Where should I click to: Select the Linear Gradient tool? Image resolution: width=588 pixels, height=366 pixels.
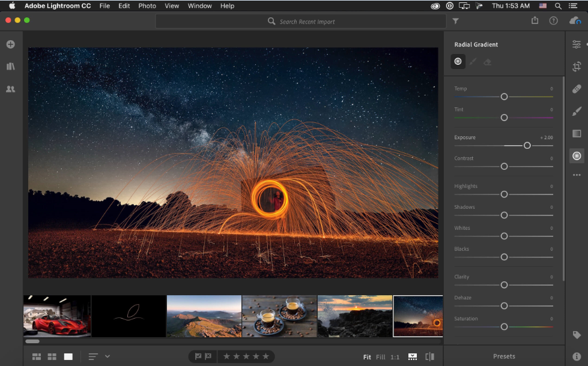pos(577,133)
